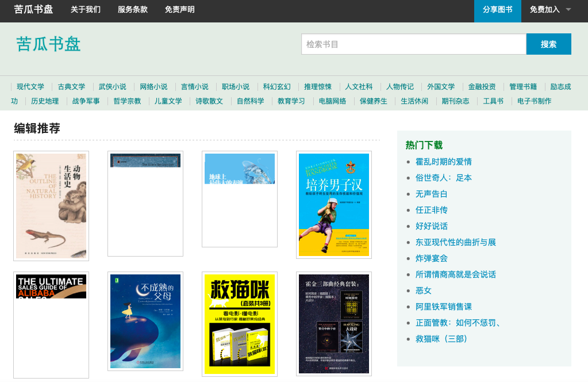Select the 哲学宗教 category
The image size is (588, 382).
click(x=127, y=101)
